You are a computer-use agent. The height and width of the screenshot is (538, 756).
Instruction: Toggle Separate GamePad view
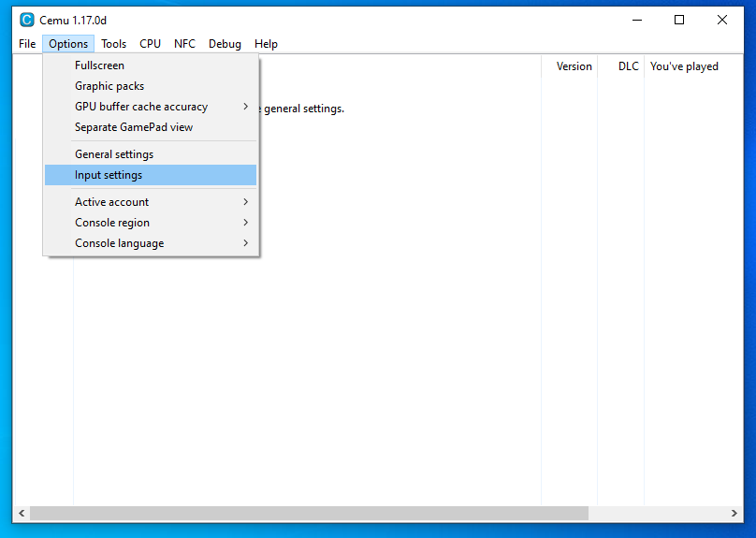(151, 127)
